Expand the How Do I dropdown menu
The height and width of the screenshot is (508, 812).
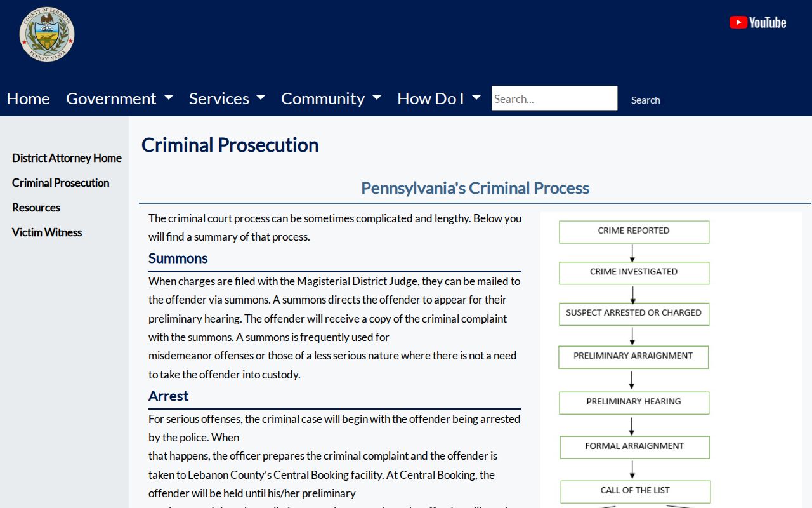[439, 98]
